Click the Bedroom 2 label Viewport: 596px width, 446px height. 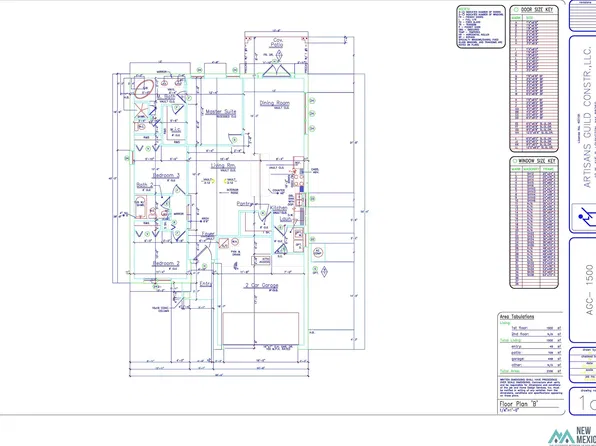tap(166, 263)
